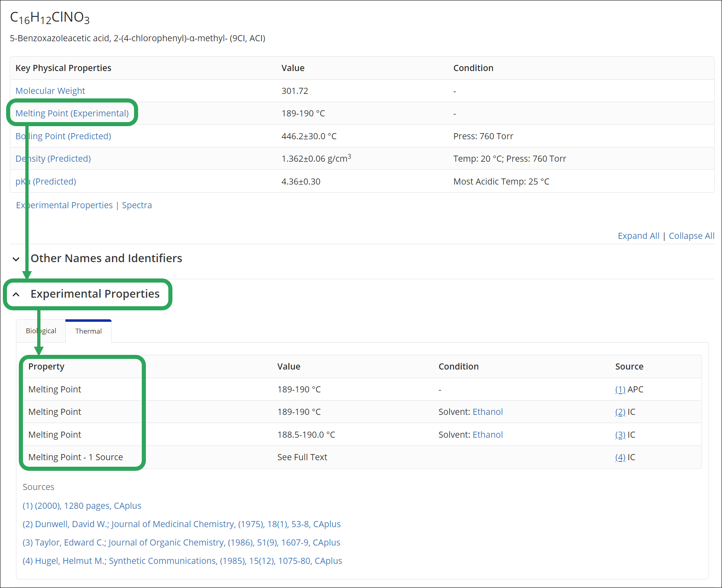
Task: Open the Boiling Point (Predicted) link
Action: pyautogui.click(x=63, y=136)
